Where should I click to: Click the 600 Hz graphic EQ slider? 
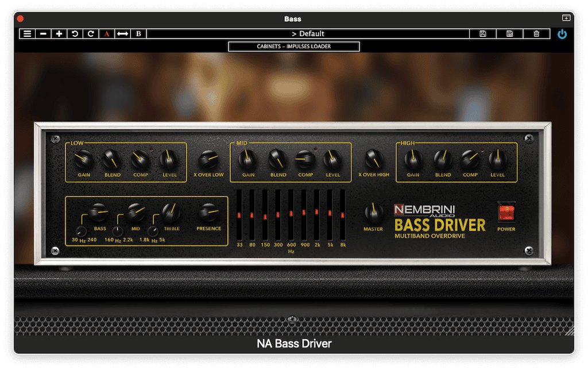click(291, 215)
